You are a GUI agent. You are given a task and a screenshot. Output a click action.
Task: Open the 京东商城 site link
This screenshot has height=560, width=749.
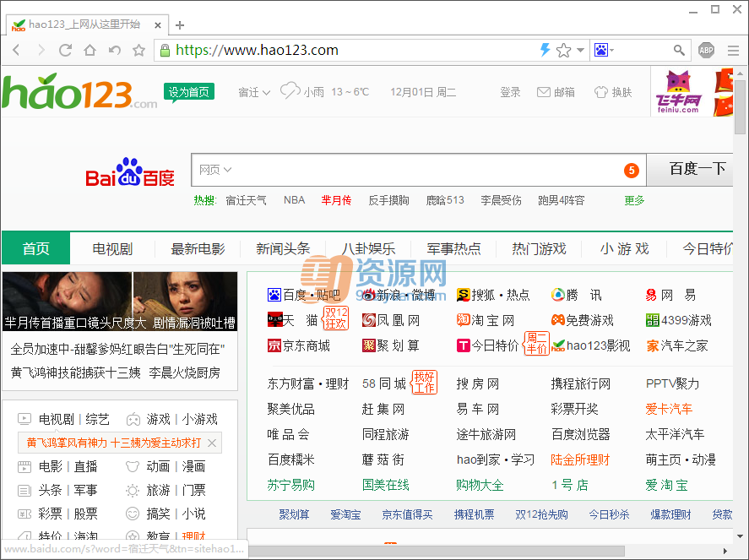pos(299,345)
